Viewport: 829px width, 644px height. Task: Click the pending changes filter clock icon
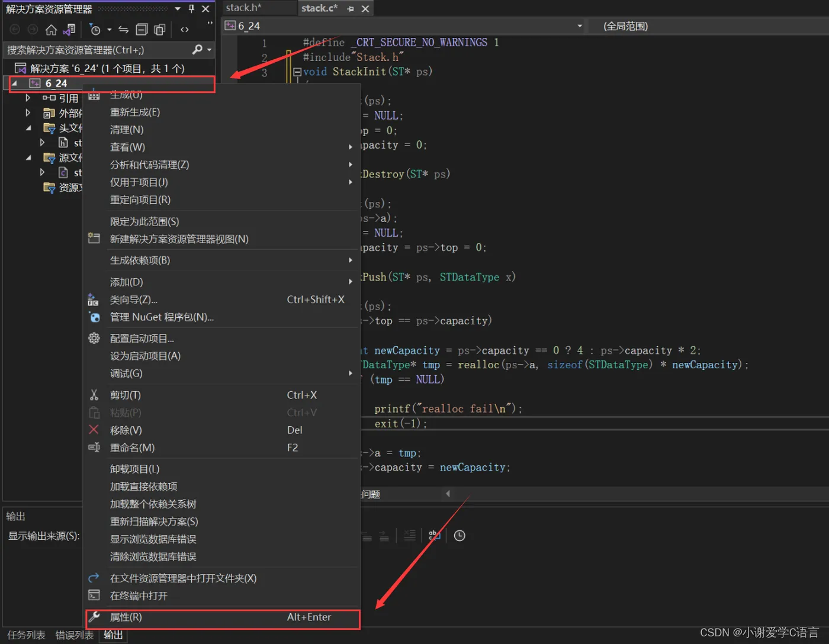coord(95,30)
